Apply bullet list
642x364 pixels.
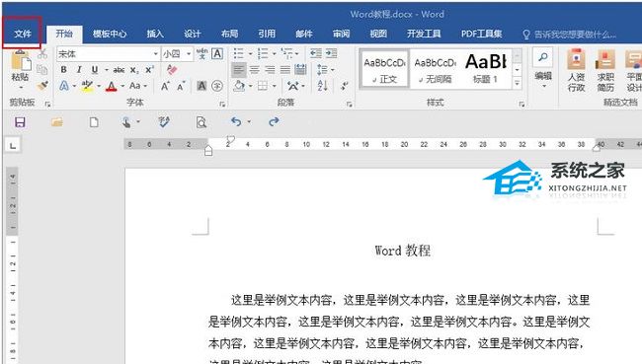239,53
